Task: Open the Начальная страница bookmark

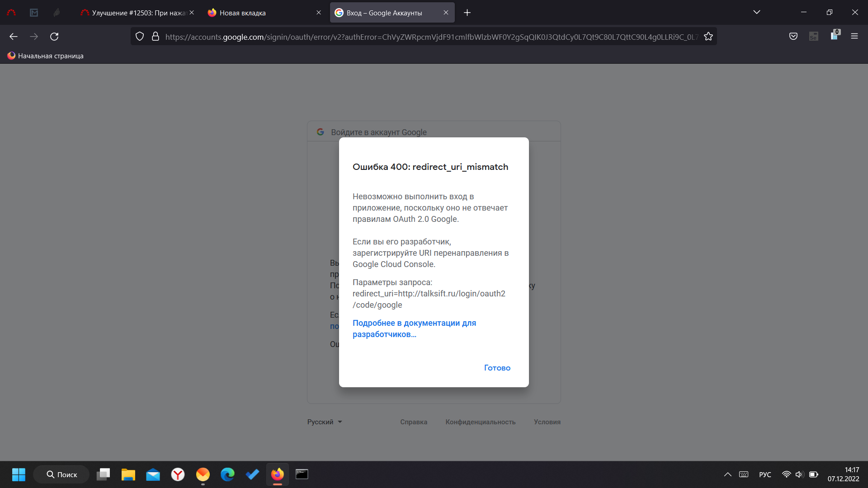Action: click(x=45, y=56)
